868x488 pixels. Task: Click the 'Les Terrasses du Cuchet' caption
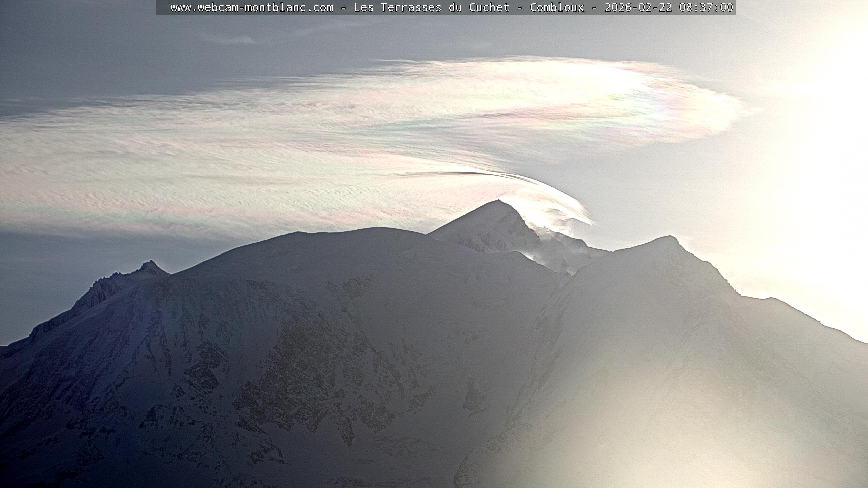pos(431,7)
